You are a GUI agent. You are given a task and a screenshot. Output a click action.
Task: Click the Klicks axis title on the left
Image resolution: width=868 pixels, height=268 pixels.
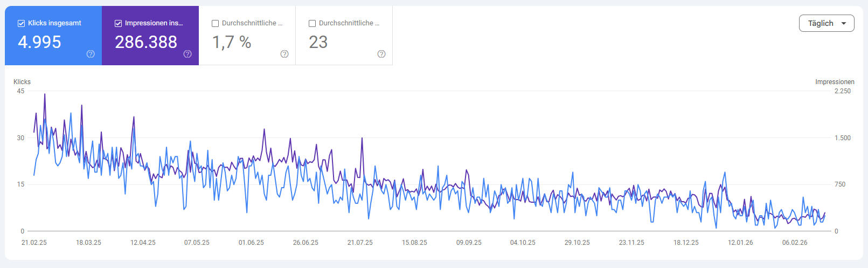pos(22,82)
